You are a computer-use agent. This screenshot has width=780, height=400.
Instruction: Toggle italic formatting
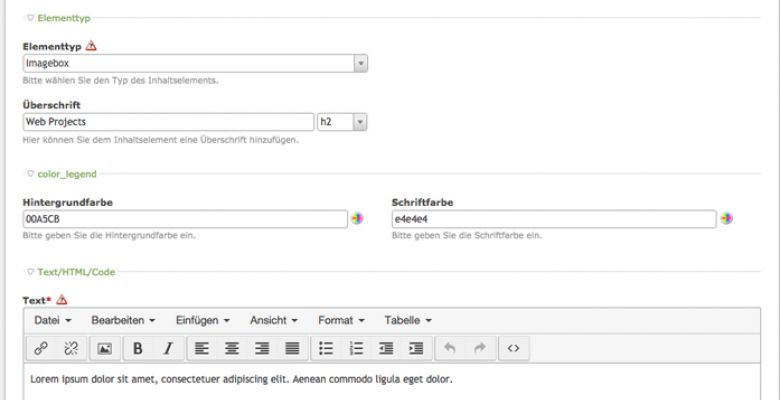pyautogui.click(x=167, y=348)
